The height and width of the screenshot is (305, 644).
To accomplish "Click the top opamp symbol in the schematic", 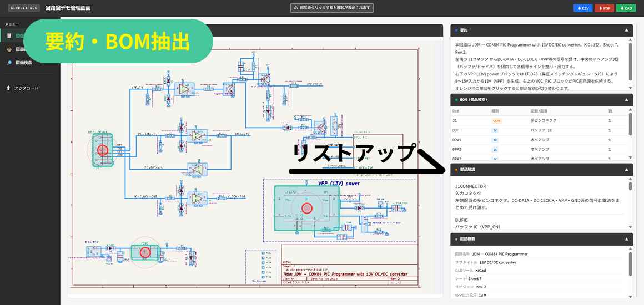I will pyautogui.click(x=184, y=89).
